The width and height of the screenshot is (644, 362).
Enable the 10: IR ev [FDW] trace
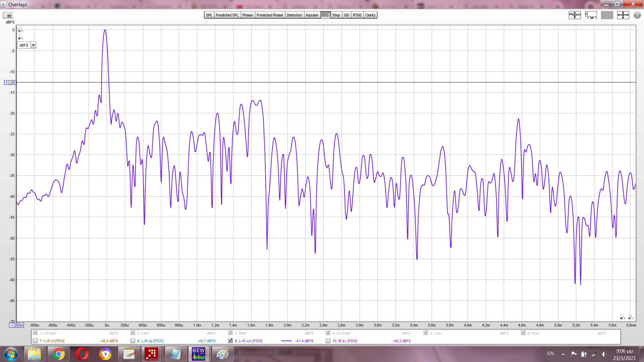tap(328, 341)
